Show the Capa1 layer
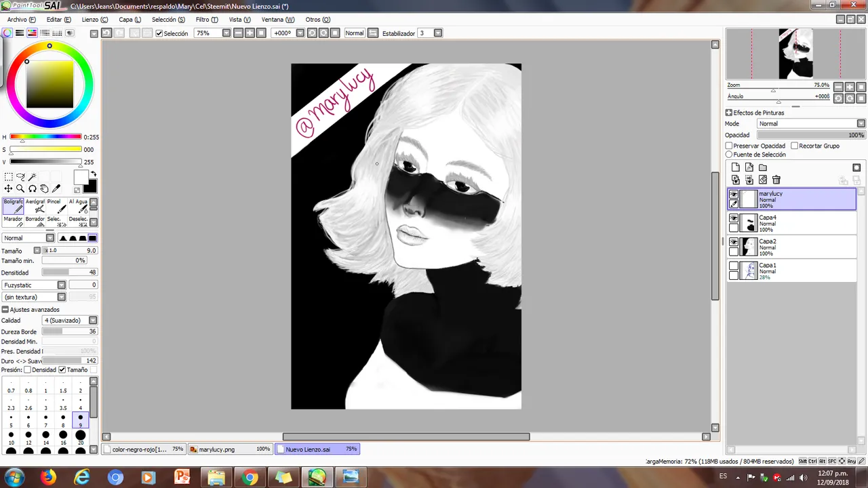This screenshot has width=868, height=488. click(x=734, y=266)
